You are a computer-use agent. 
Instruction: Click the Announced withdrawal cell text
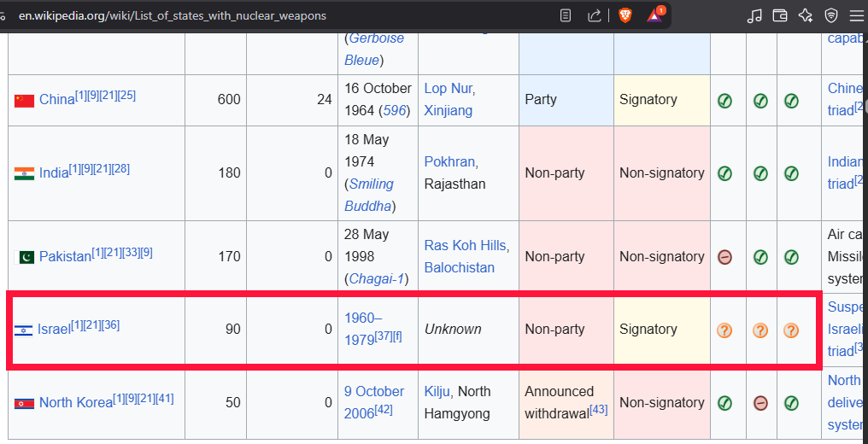pos(559,402)
